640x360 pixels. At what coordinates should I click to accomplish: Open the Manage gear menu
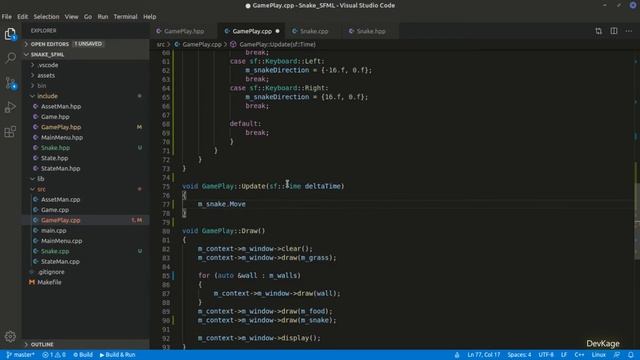coord(10,336)
